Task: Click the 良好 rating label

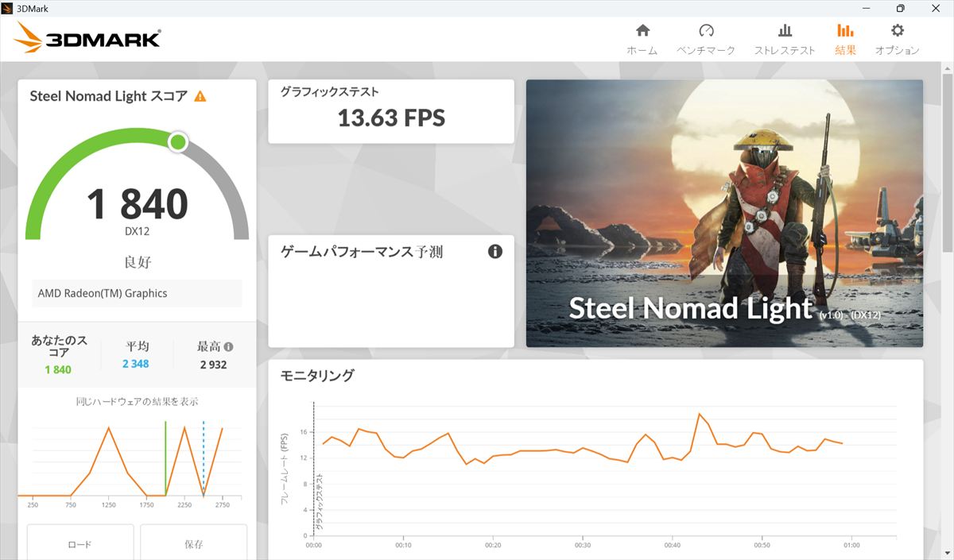Action: 138,262
